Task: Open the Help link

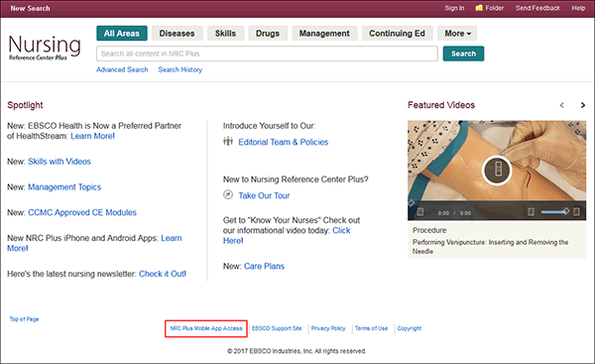Action: [x=578, y=8]
